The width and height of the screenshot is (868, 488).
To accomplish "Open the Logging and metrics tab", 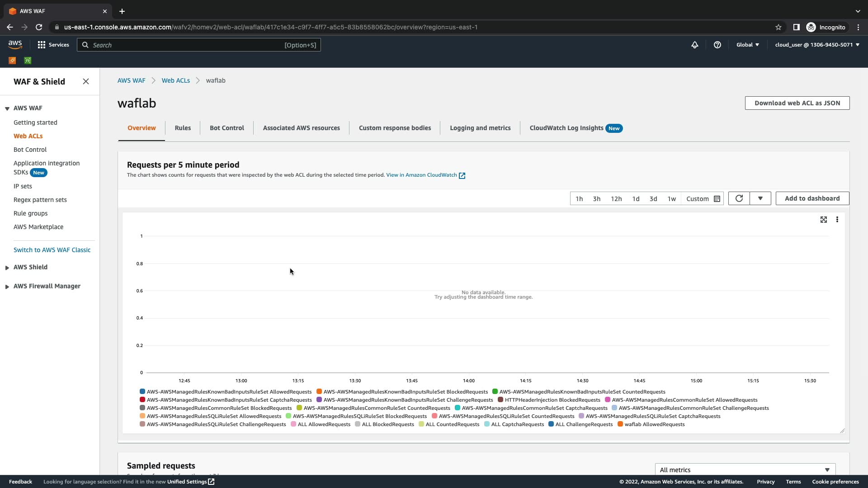I will pyautogui.click(x=480, y=128).
